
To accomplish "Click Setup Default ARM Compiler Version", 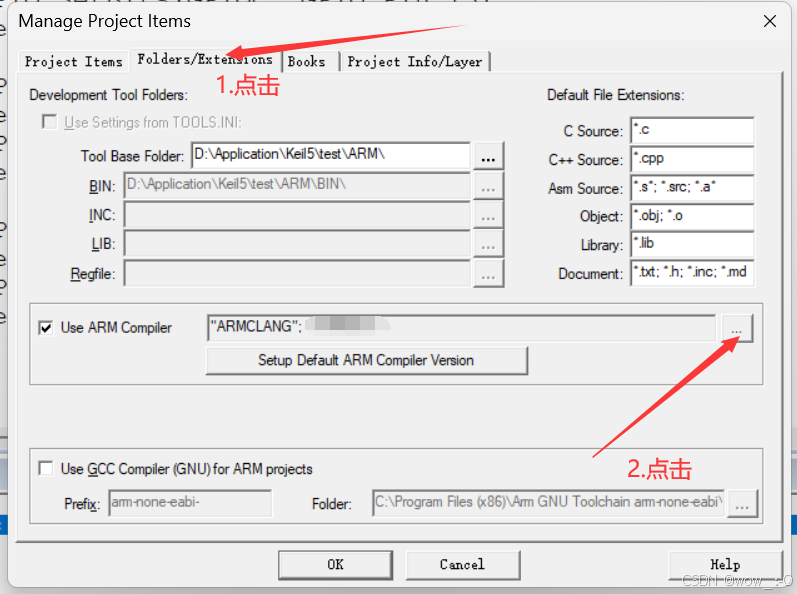I will pyautogui.click(x=366, y=360).
